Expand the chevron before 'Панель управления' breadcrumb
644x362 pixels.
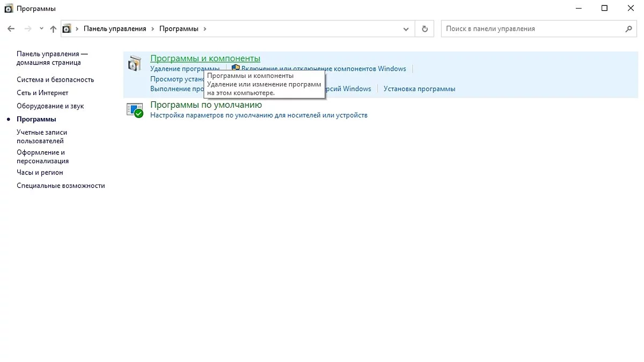77,29
